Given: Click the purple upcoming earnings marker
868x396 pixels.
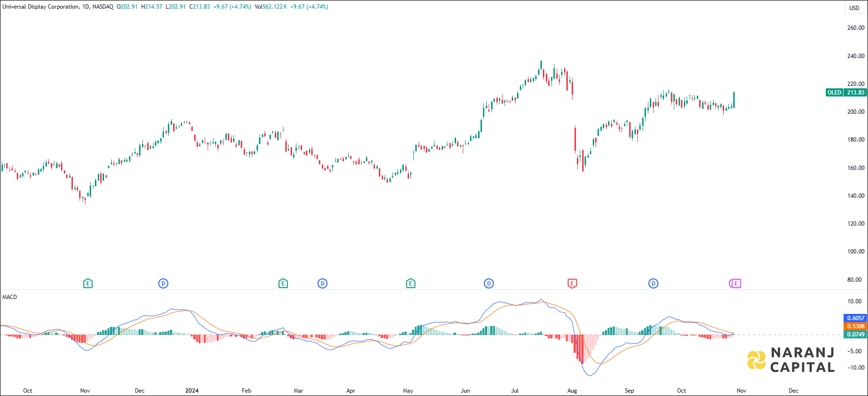Looking at the screenshot, I should coord(736,284).
